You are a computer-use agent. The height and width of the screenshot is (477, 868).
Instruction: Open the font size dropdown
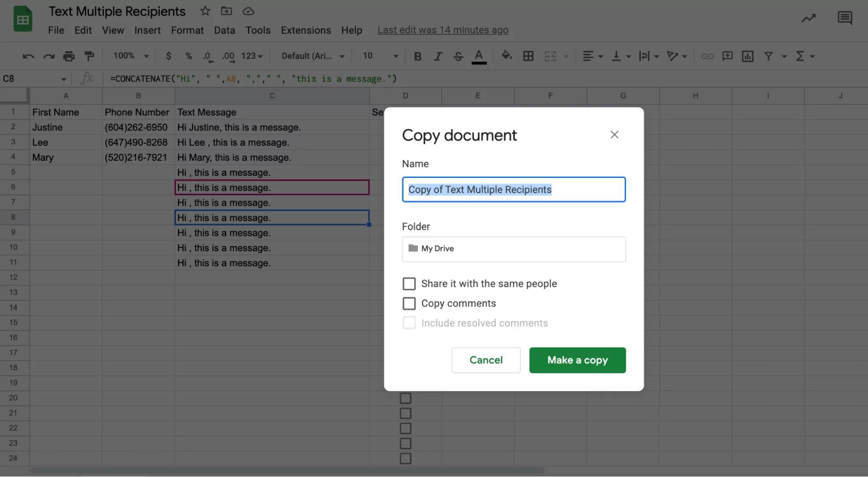(x=379, y=56)
